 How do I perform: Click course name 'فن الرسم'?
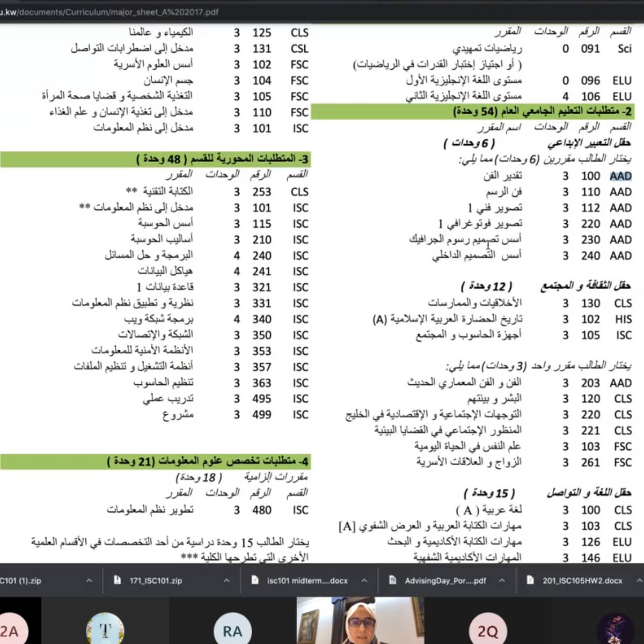(x=504, y=192)
